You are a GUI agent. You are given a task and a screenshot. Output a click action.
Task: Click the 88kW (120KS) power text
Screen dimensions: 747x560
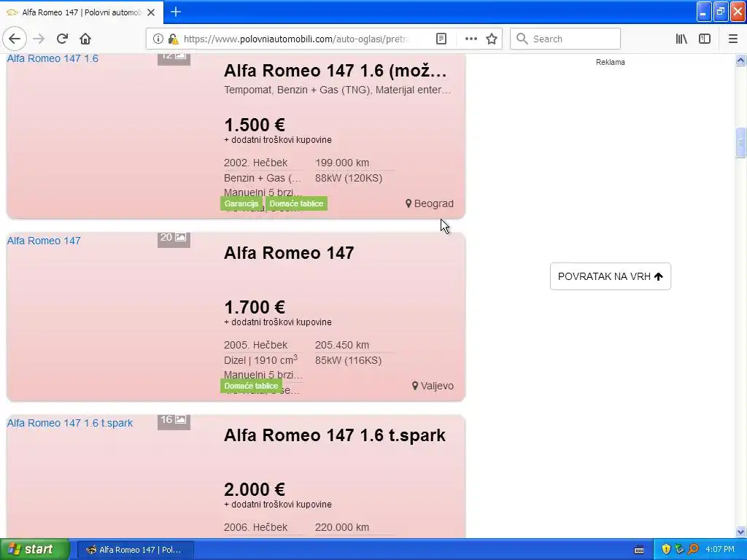pyautogui.click(x=349, y=178)
